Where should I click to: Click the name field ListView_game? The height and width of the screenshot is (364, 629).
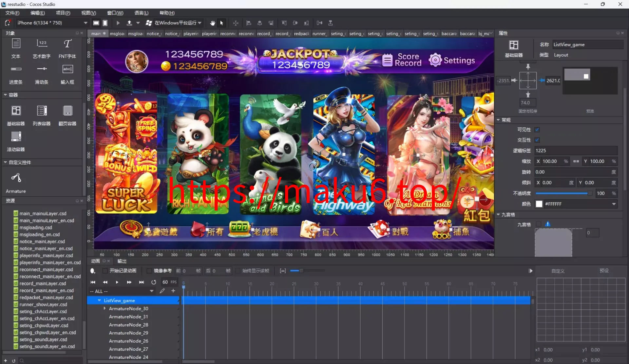point(588,45)
